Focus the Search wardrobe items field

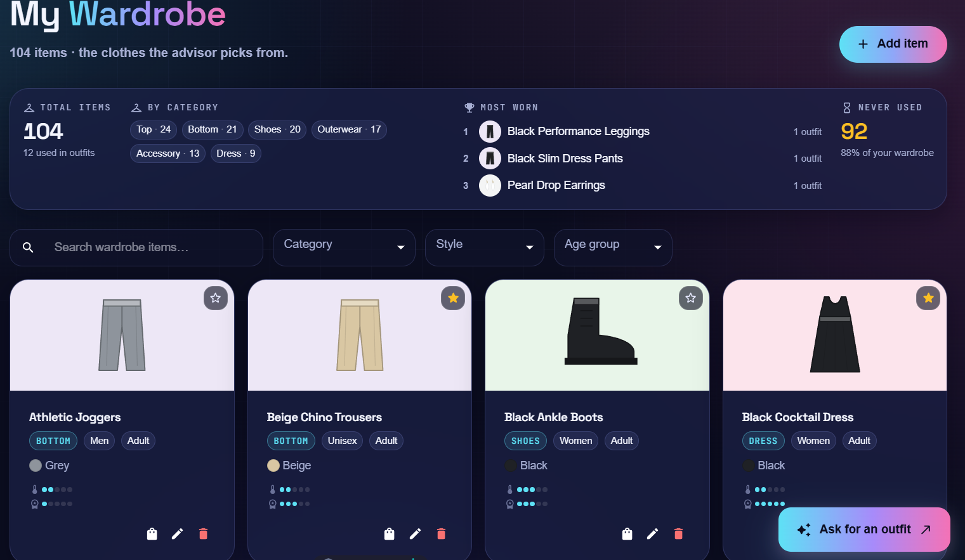[x=136, y=247]
